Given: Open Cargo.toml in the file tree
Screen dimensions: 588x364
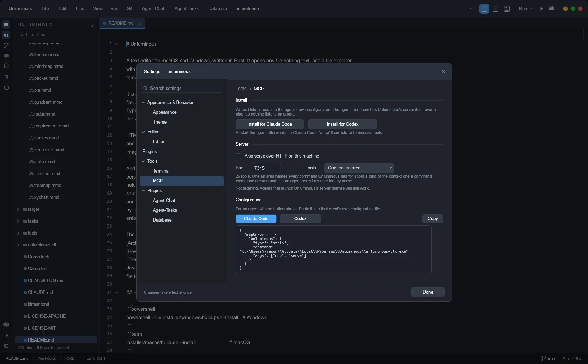Looking at the screenshot, I should pos(38,269).
